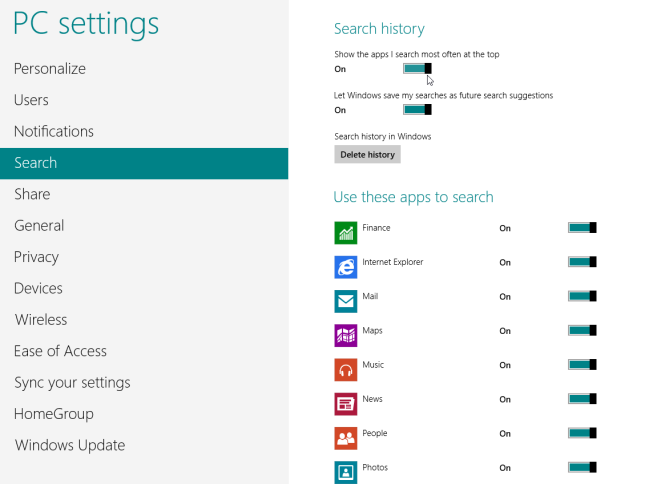
Task: Open Sync your settings
Action: (144, 383)
